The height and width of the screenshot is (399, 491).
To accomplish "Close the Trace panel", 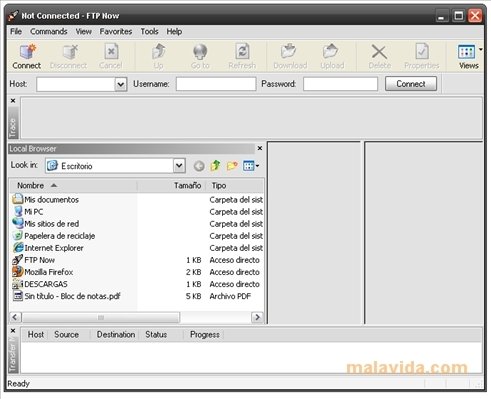I will (13, 100).
